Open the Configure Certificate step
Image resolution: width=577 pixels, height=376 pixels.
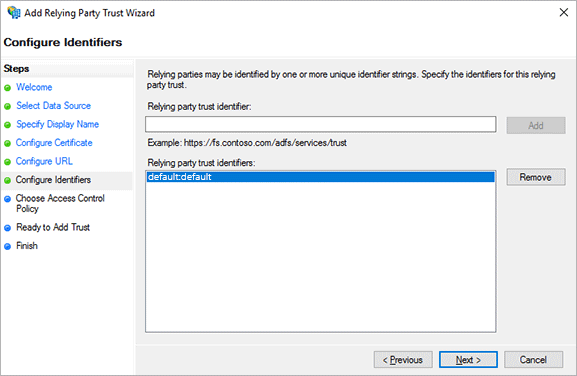[x=54, y=143]
